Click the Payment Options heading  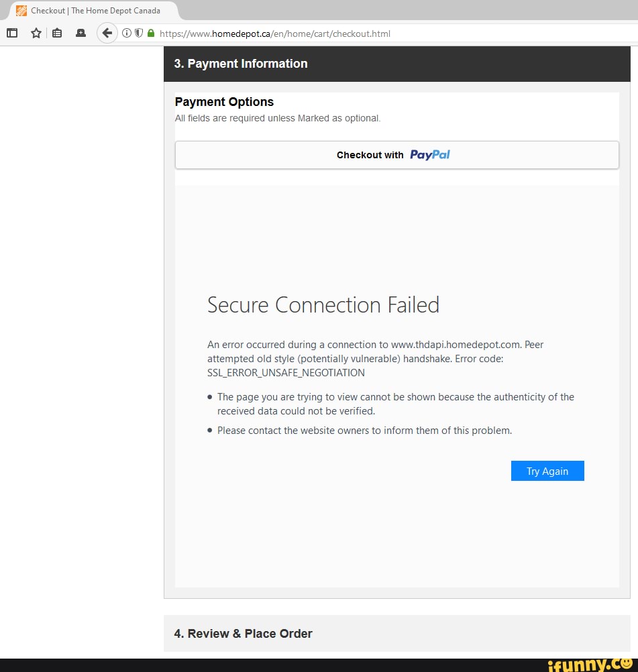224,101
